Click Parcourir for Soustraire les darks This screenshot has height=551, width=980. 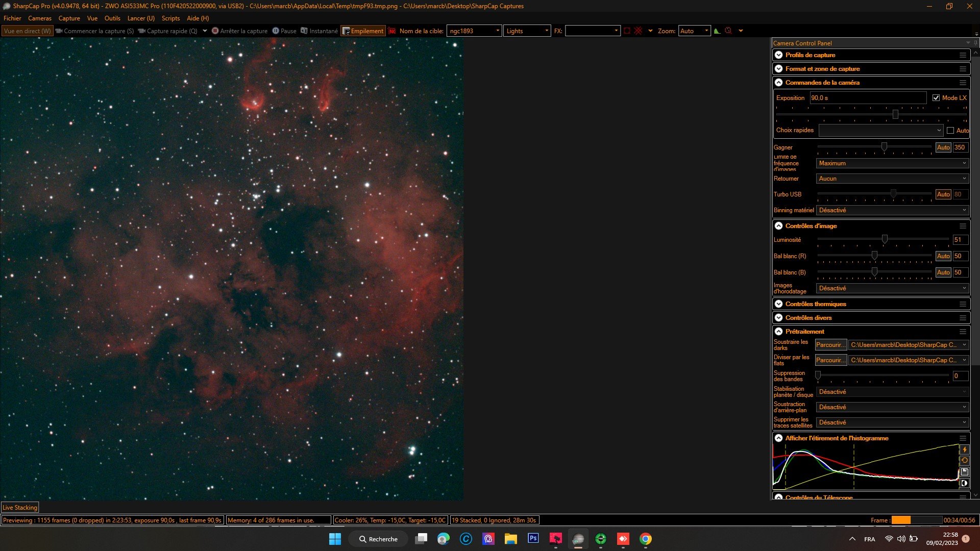(830, 345)
